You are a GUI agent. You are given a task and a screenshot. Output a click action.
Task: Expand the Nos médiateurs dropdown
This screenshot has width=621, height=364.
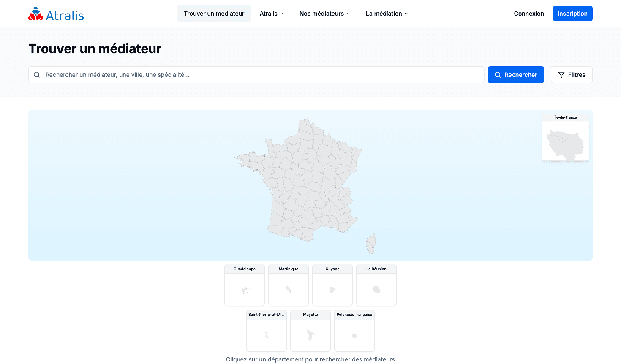coord(325,14)
